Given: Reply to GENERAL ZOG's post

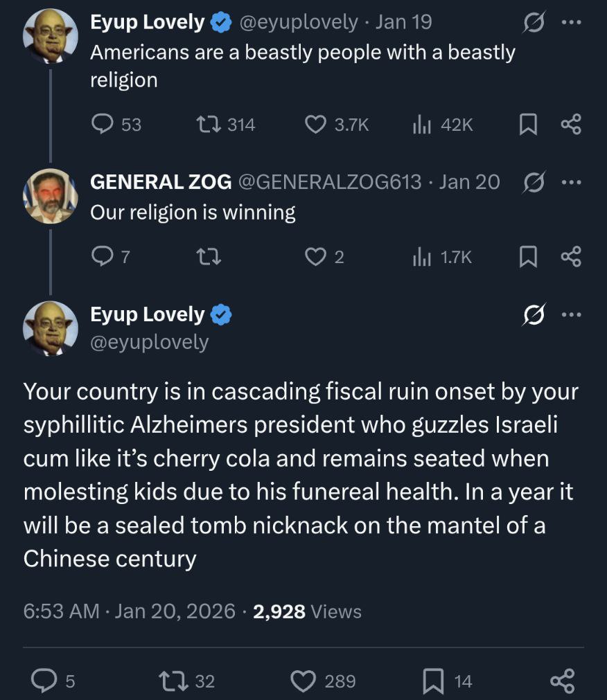Looking at the screenshot, I should pyautogui.click(x=103, y=257).
